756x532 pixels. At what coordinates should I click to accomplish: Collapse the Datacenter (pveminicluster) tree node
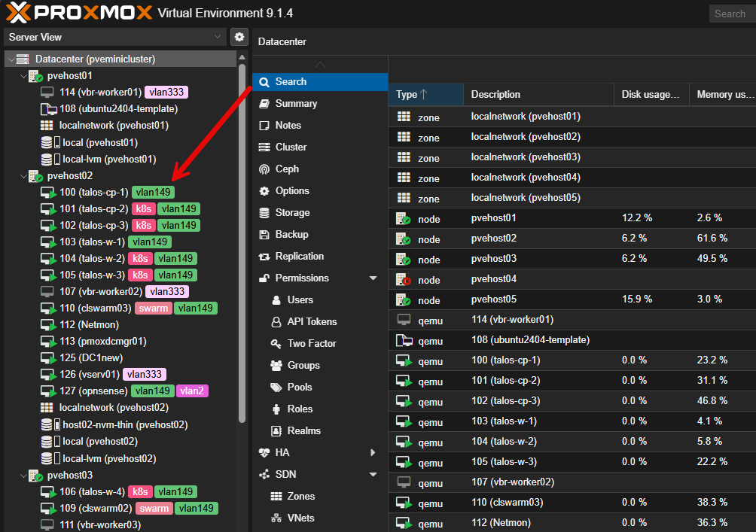pyautogui.click(x=11, y=59)
